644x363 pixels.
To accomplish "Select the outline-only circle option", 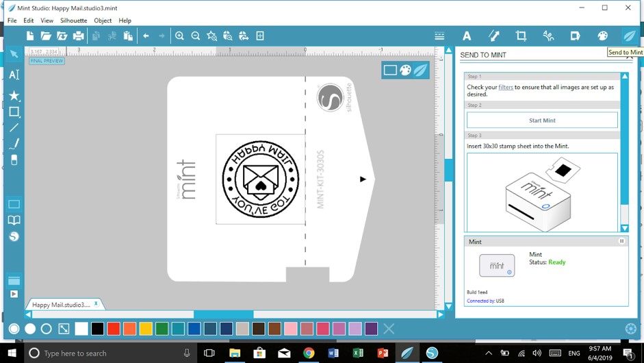I will (x=47, y=329).
